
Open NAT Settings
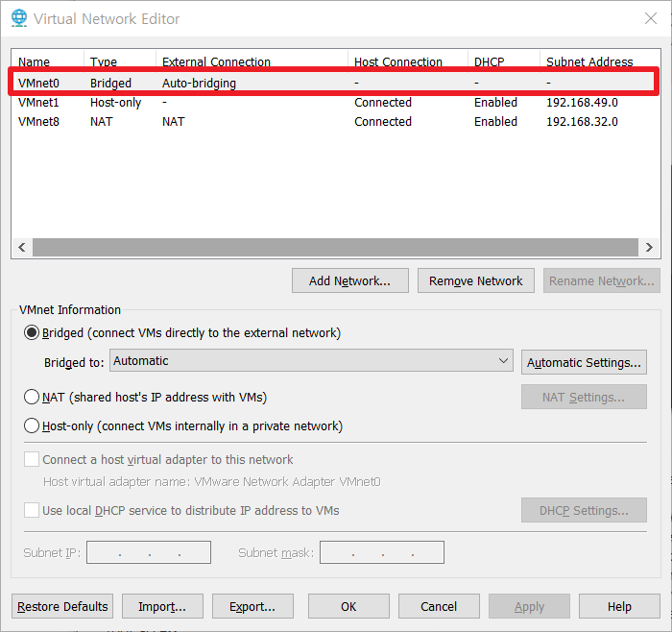tap(584, 397)
